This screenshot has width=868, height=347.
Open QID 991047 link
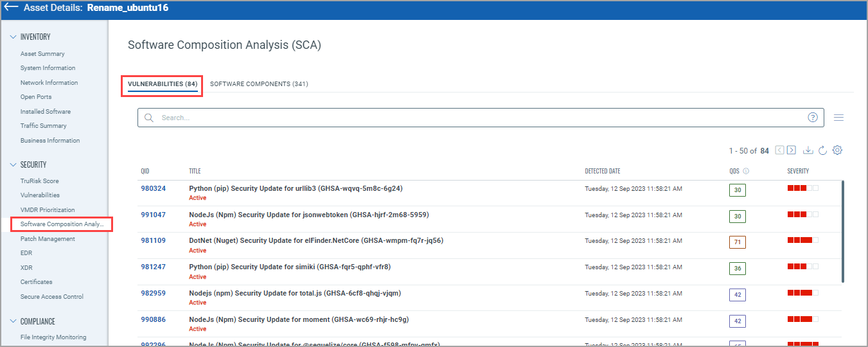click(x=154, y=215)
